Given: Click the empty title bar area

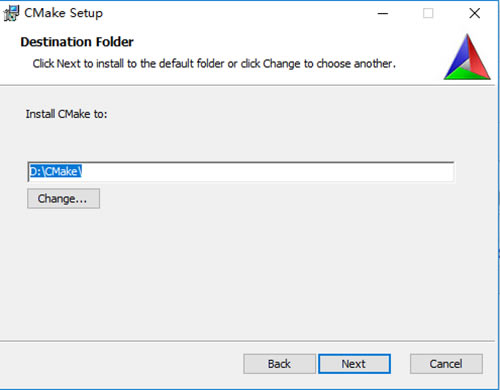Looking at the screenshot, I should pyautogui.click(x=233, y=13).
